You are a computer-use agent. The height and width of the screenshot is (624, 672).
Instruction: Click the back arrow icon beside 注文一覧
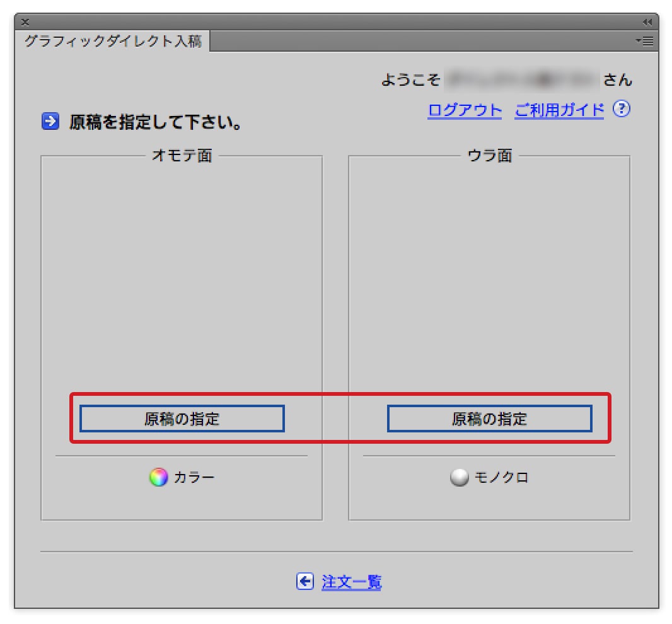click(x=305, y=581)
